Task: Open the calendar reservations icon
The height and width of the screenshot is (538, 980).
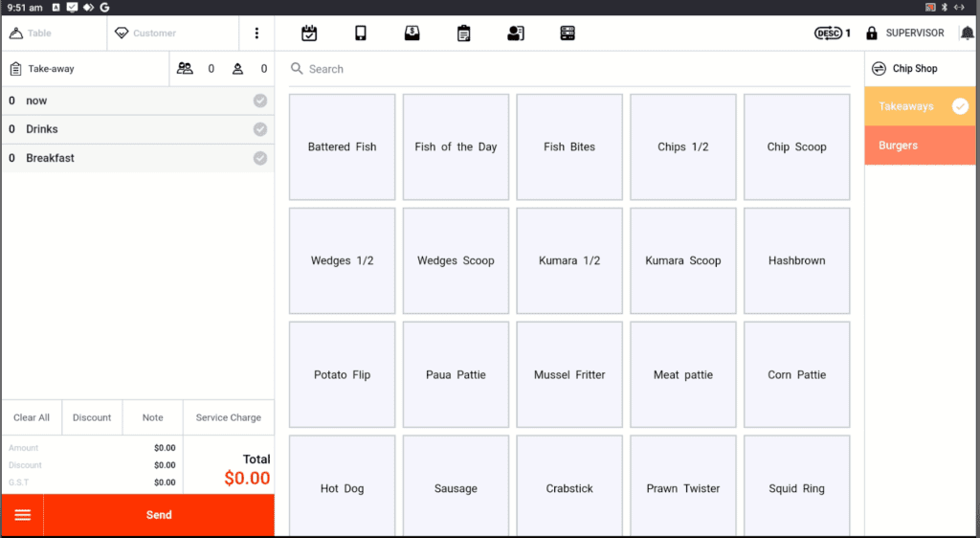Action: point(309,34)
